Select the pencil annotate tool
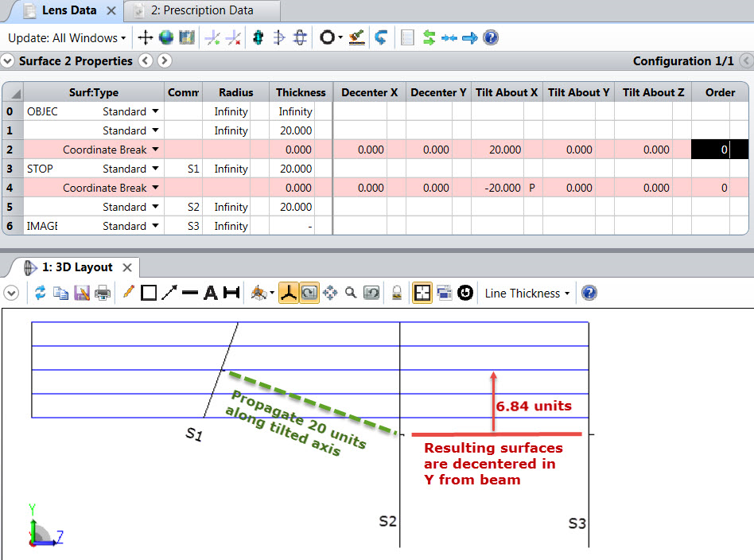 [x=128, y=292]
